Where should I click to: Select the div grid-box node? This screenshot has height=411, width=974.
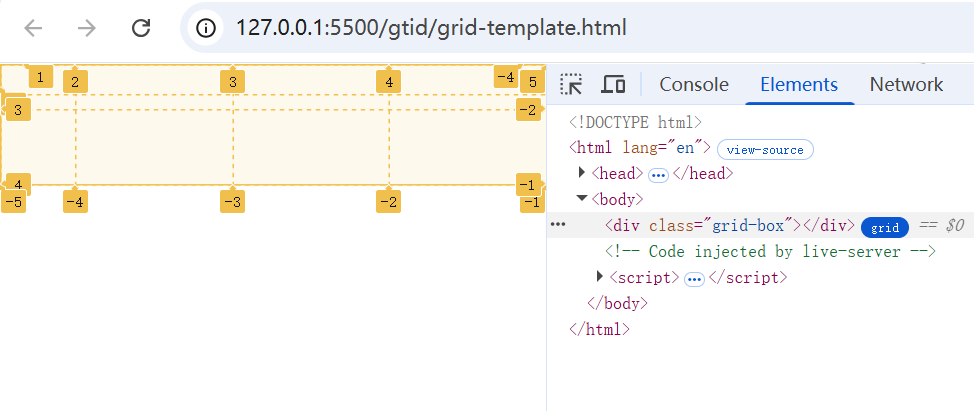pos(730,225)
